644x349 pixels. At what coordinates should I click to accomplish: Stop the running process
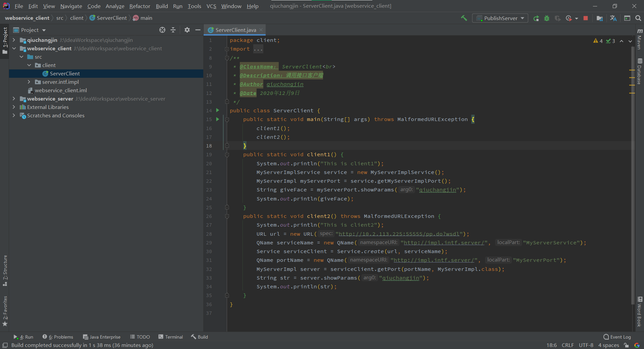pyautogui.click(x=586, y=18)
